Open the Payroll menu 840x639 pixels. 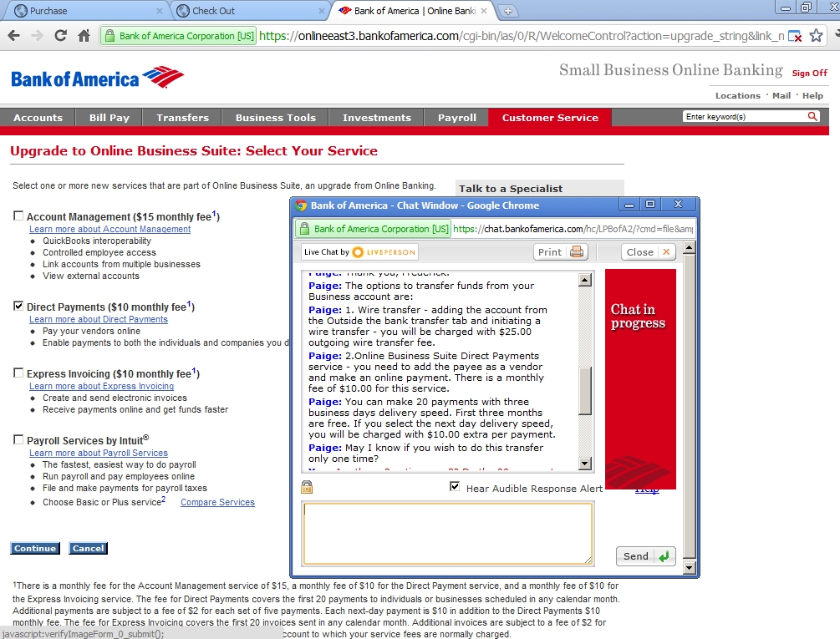pyautogui.click(x=457, y=118)
